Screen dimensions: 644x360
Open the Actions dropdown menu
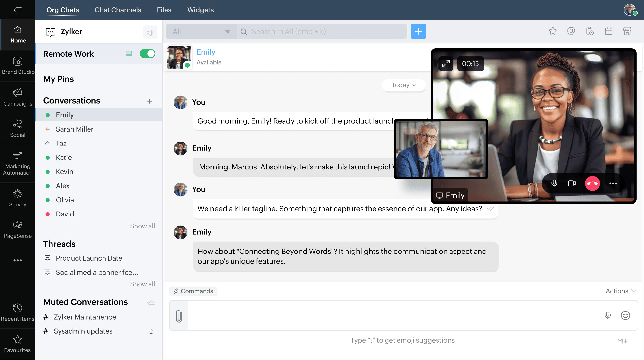(x=620, y=291)
